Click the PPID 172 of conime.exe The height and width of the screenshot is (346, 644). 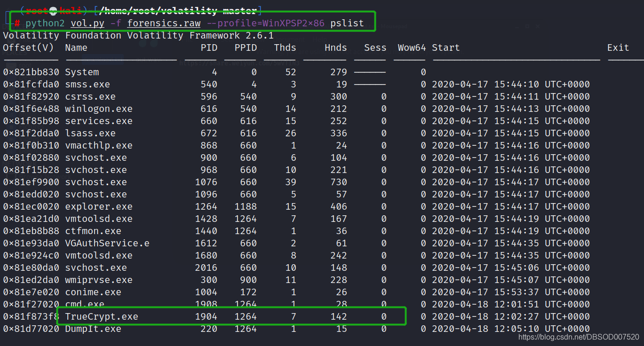249,292
